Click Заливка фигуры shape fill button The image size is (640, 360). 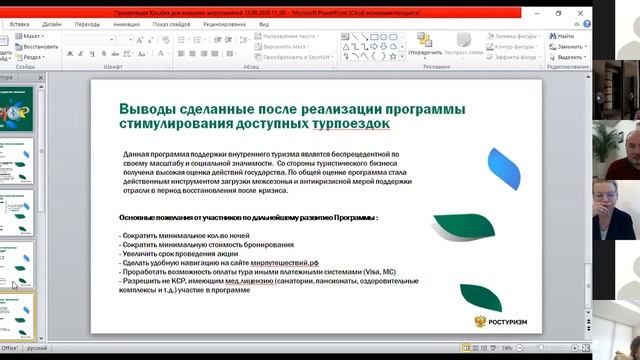(513, 36)
